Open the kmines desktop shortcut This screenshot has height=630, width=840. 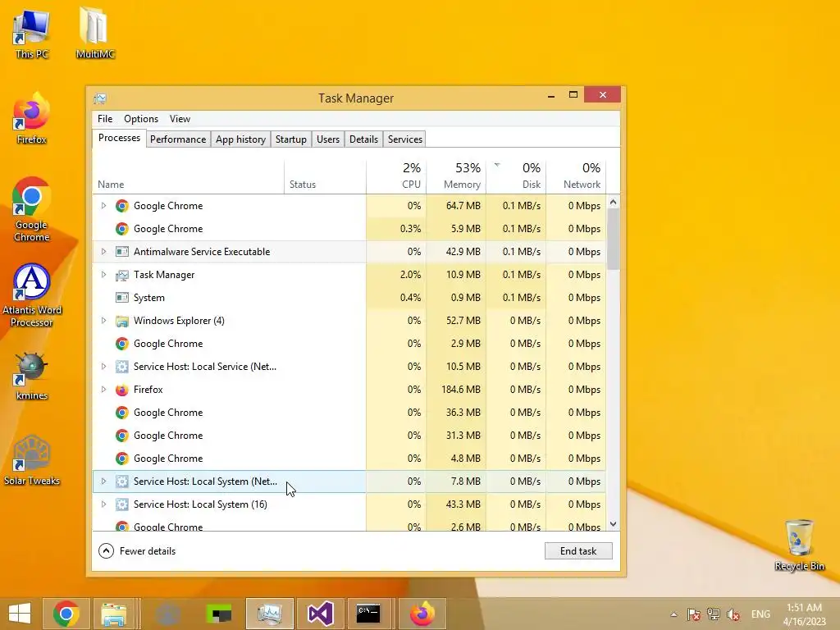click(32, 377)
